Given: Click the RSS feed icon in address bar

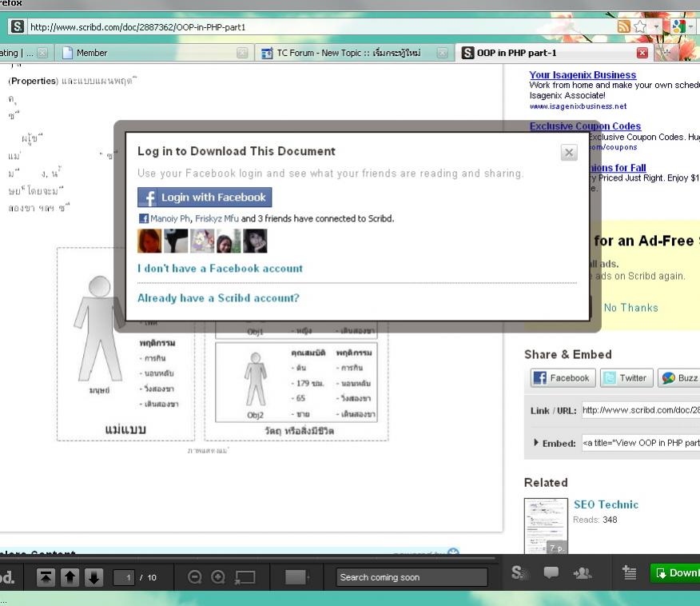Looking at the screenshot, I should coord(623,26).
